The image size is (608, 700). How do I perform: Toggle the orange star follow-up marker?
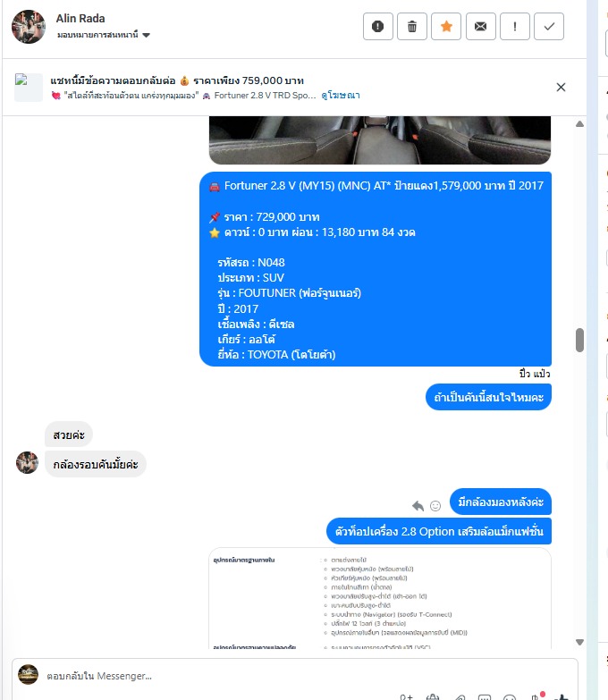click(446, 27)
